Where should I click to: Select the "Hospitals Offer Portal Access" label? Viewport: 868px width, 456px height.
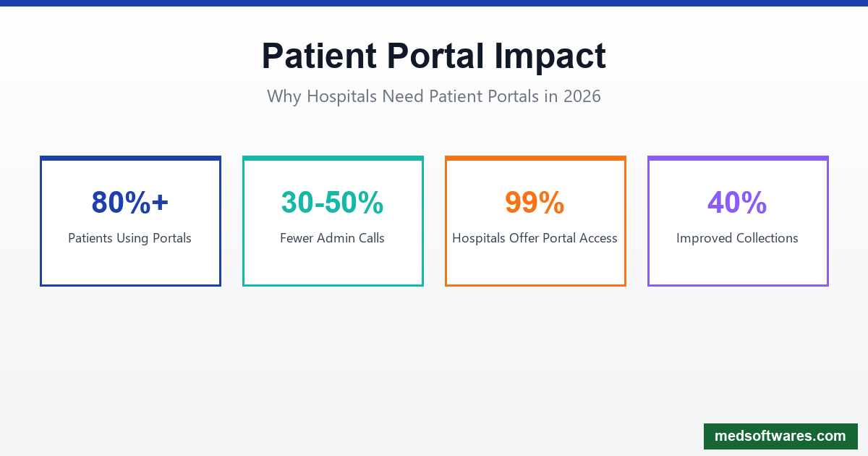click(535, 238)
